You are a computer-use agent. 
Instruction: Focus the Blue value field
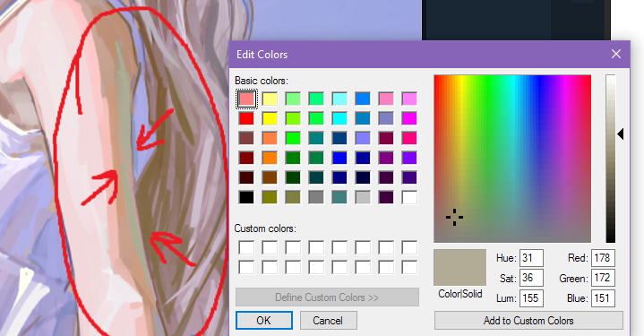(x=603, y=298)
